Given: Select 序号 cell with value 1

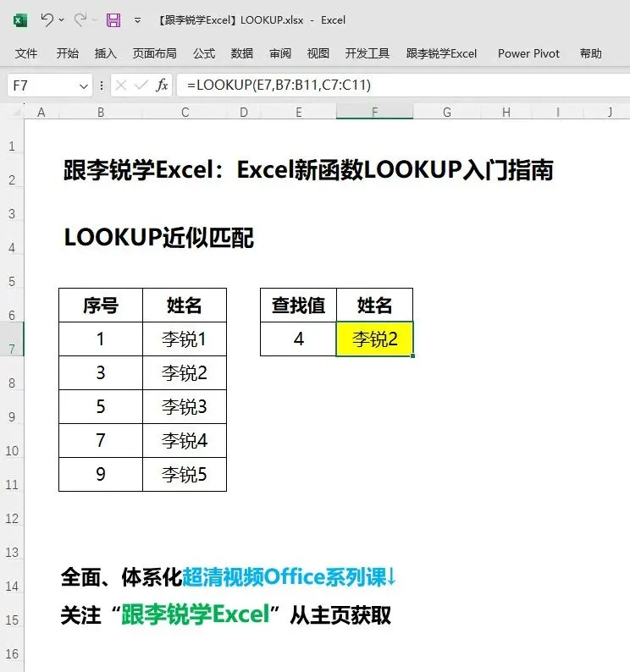Looking at the screenshot, I should (x=101, y=339).
